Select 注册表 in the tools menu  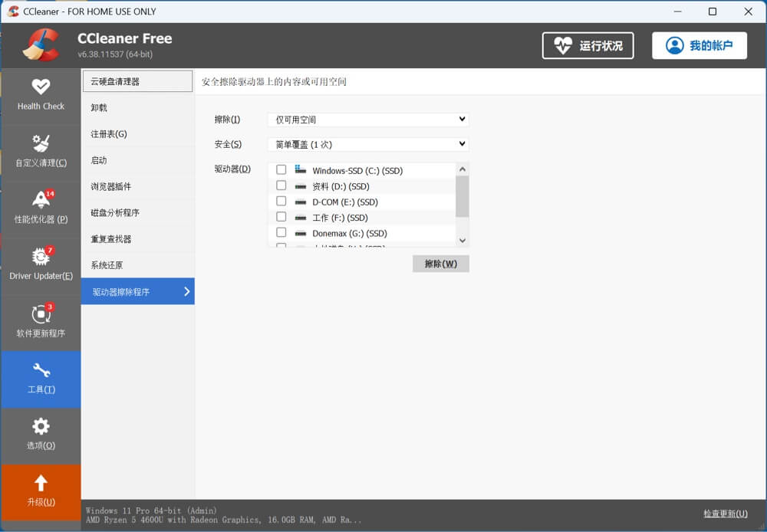(109, 134)
